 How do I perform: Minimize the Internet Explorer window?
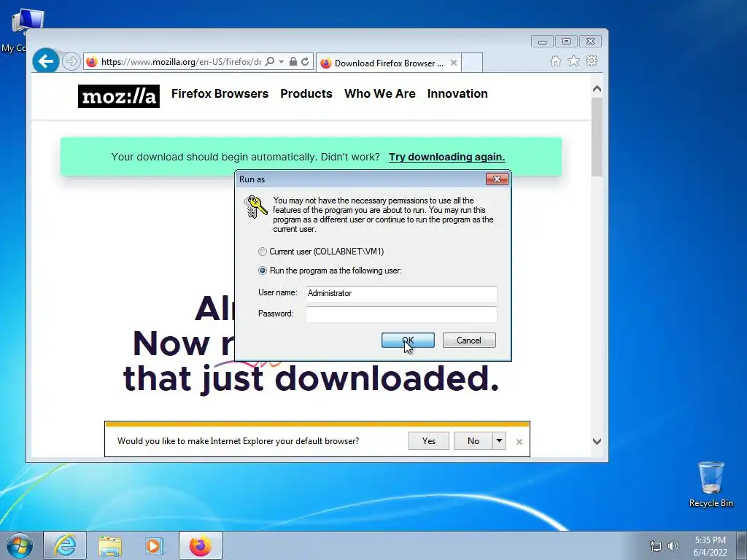542,42
